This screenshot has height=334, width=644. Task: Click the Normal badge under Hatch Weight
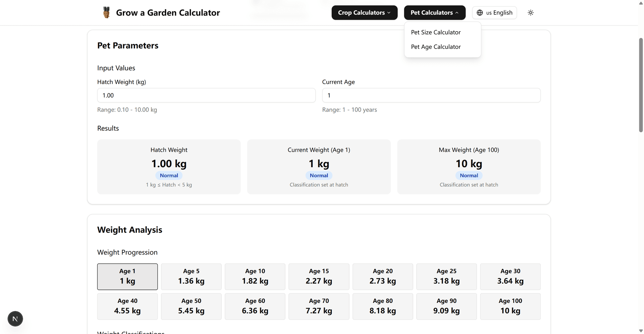pyautogui.click(x=169, y=175)
